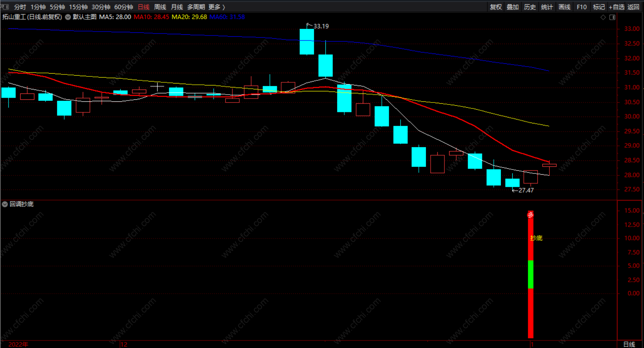Switch to 60分钟 period
The width and height of the screenshot is (644, 348).
(x=123, y=7)
